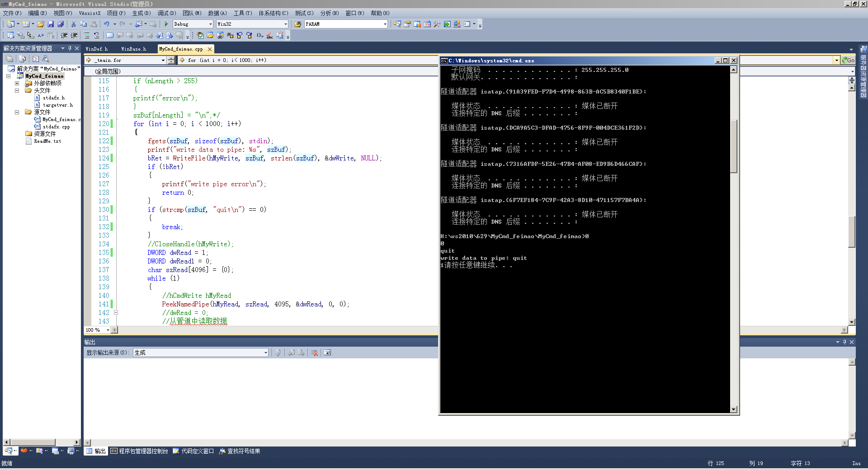Open the 100 % zoom level dropdown
Viewport: 868px width, 470px height.
click(108, 330)
